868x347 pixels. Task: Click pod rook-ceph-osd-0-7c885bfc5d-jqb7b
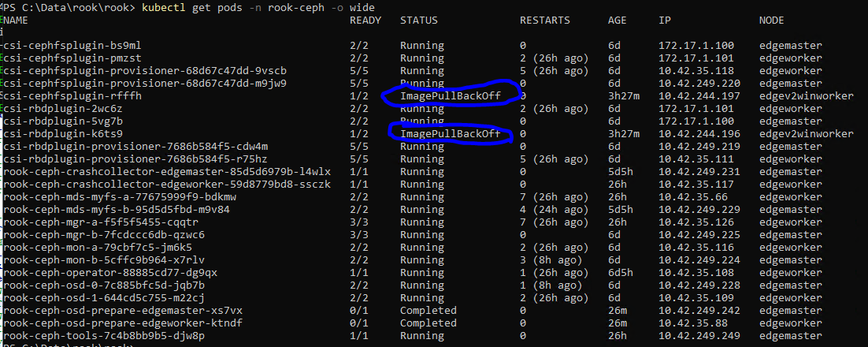coord(104,286)
